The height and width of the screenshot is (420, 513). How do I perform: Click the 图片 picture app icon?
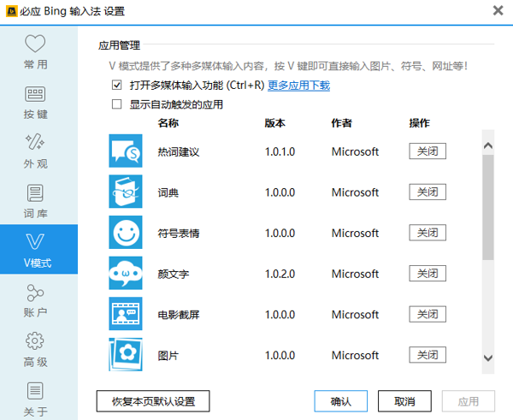click(x=126, y=354)
